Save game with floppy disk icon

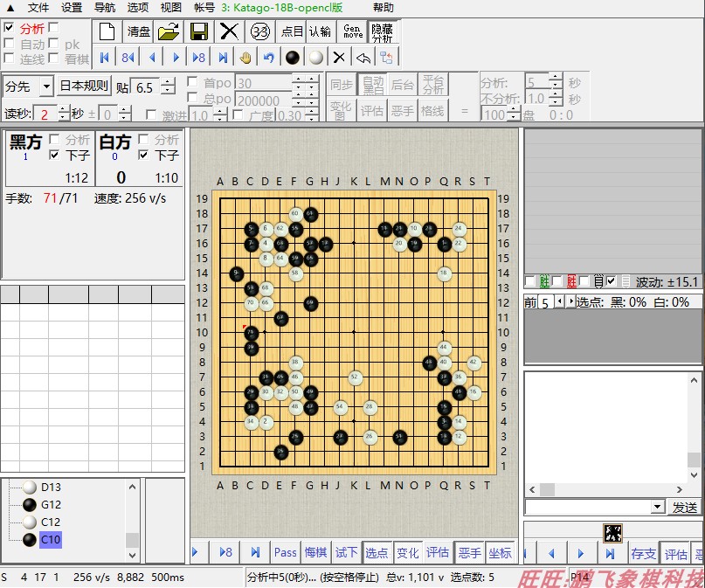pos(199,31)
